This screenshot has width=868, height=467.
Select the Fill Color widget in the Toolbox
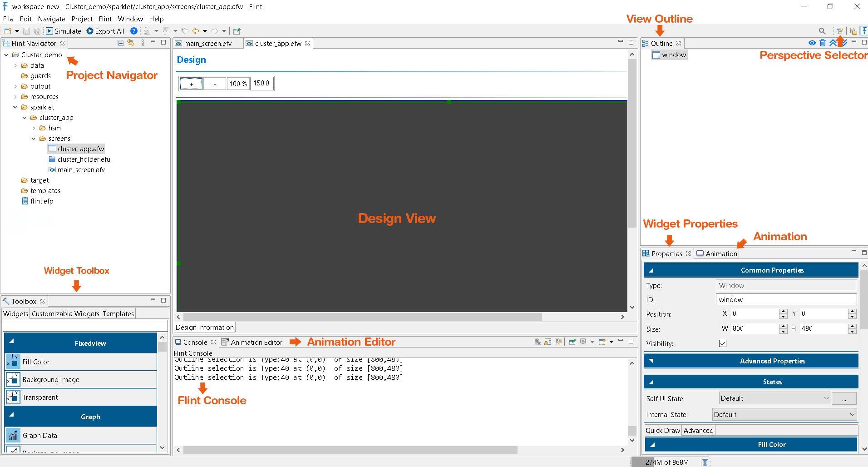[36, 362]
